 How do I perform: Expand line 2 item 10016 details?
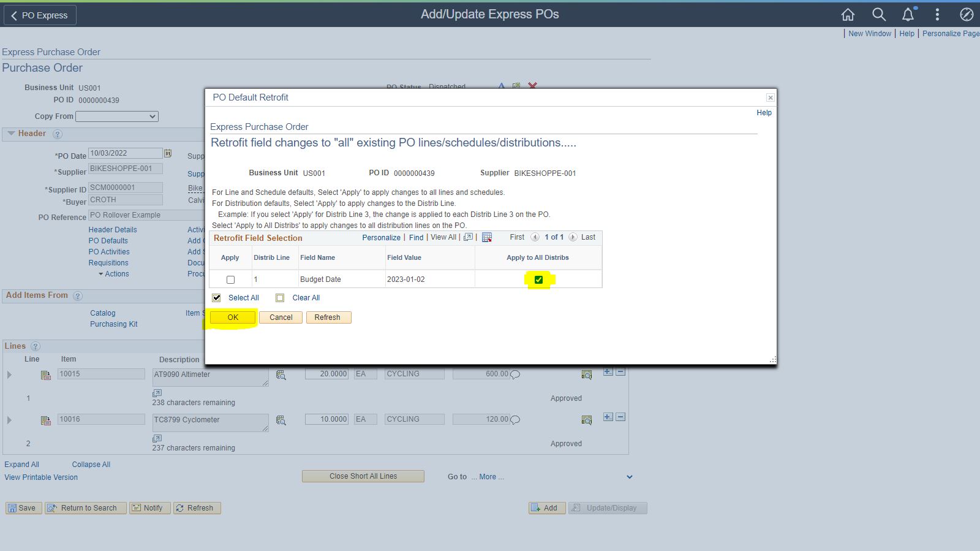9,420
